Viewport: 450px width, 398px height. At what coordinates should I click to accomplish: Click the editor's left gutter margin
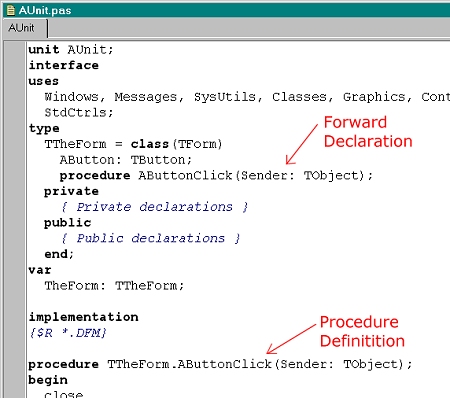click(15, 219)
